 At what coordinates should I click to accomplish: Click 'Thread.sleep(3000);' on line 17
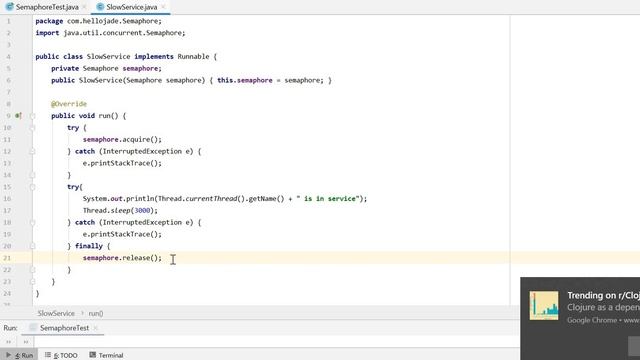coord(120,211)
